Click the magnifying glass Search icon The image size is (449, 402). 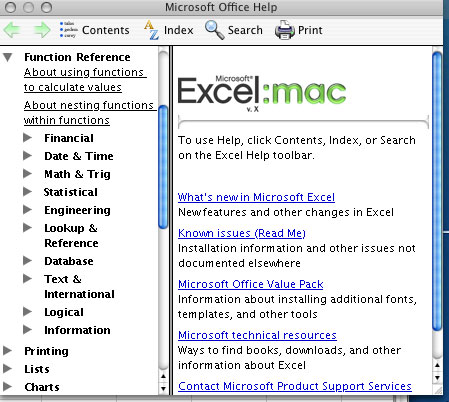pos(214,30)
